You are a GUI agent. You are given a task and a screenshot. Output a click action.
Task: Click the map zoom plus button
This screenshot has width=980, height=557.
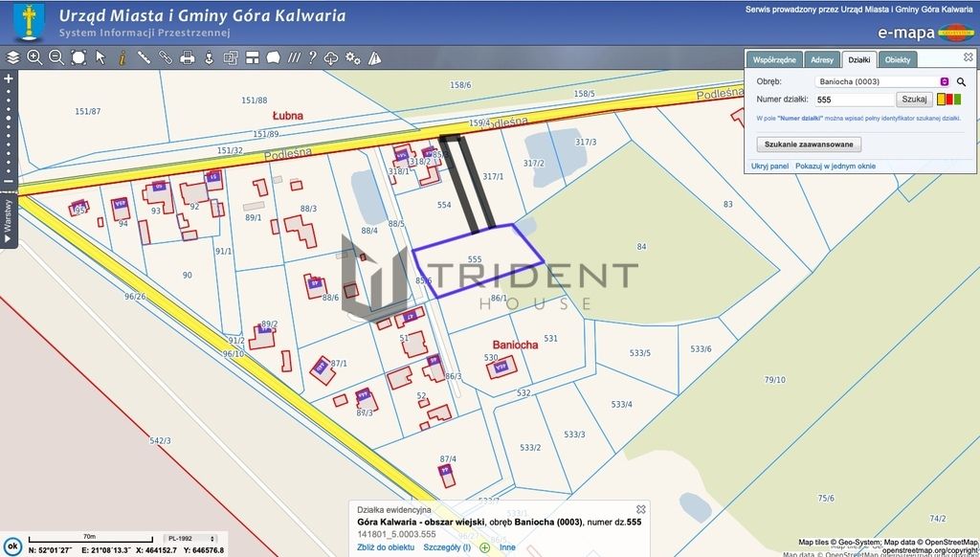point(9,78)
